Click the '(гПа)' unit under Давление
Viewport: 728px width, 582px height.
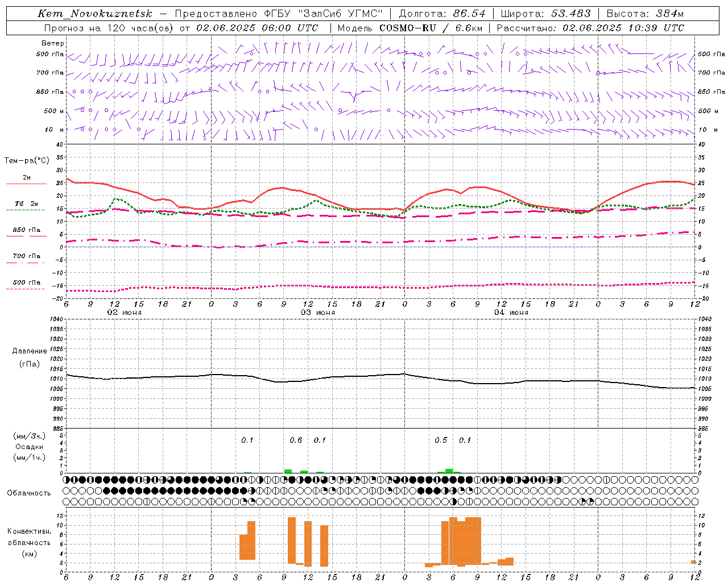click(x=30, y=364)
